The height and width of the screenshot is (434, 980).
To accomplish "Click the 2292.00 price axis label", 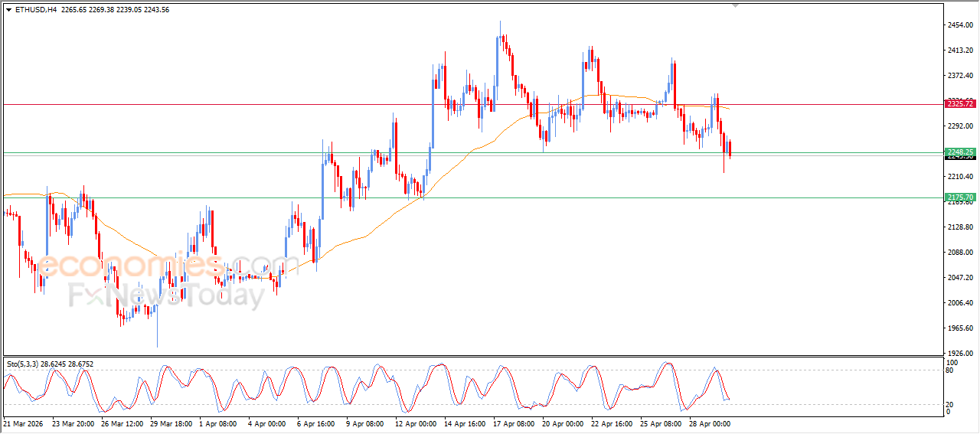I will (961, 126).
